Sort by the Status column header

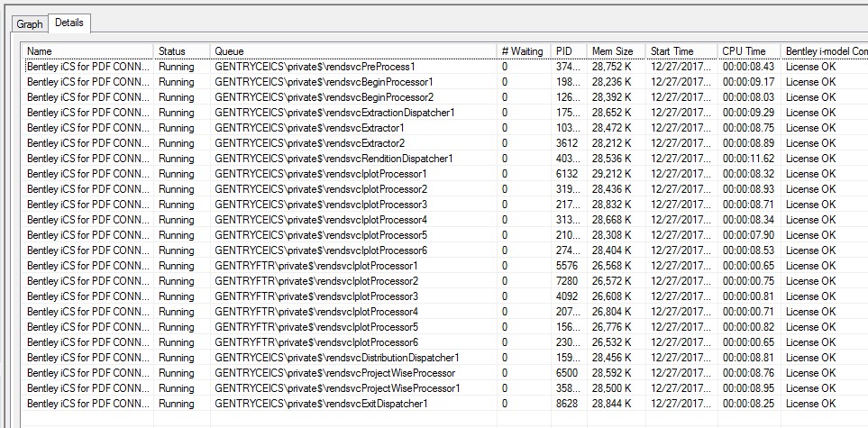181,51
